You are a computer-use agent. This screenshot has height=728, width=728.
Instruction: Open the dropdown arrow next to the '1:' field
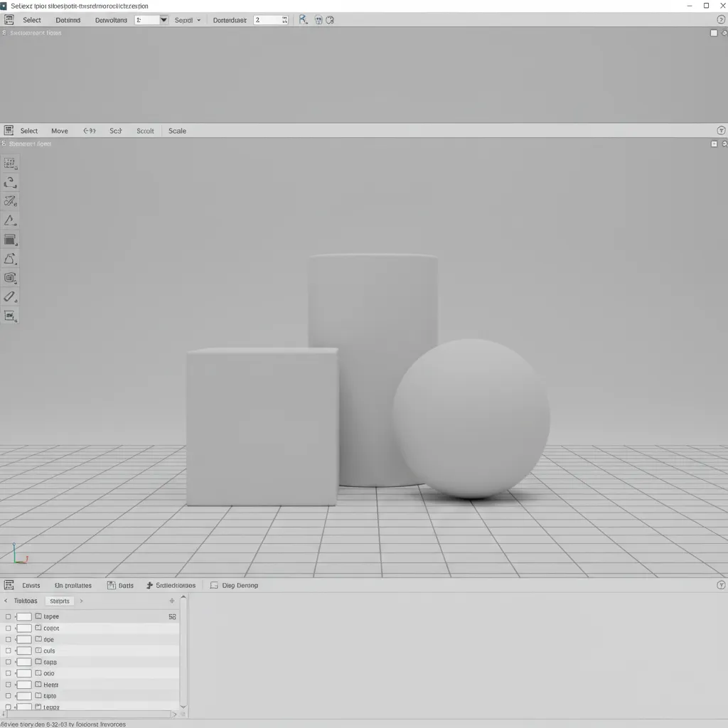(x=164, y=20)
